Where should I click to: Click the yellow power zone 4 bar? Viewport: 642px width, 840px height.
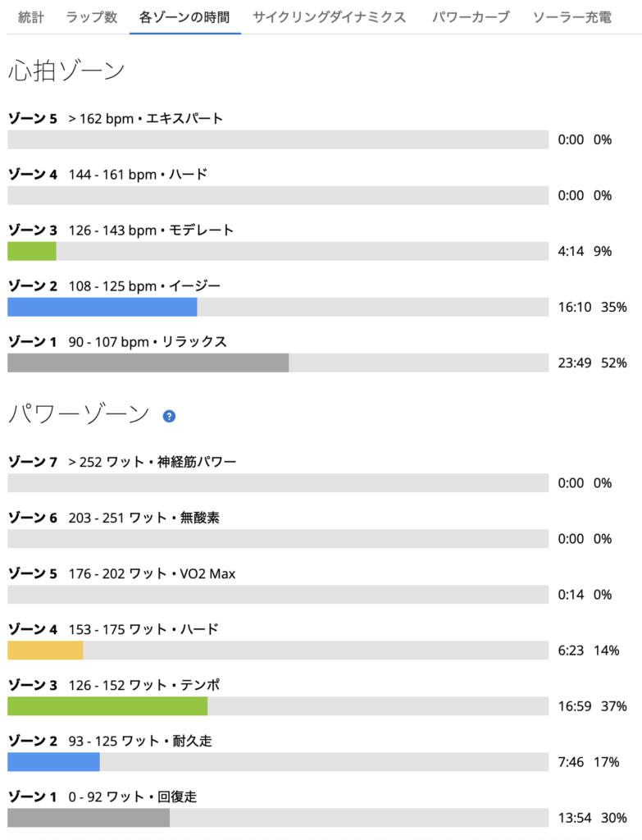coord(46,651)
